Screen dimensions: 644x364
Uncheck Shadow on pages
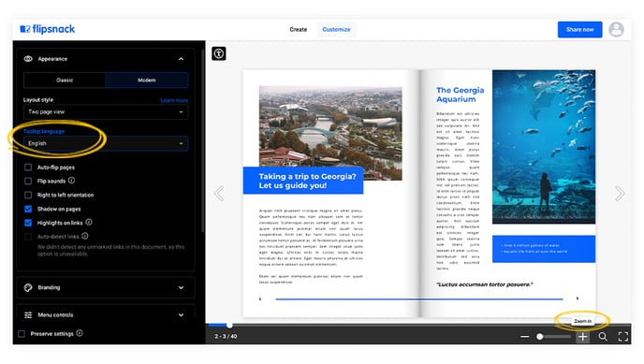click(28, 209)
